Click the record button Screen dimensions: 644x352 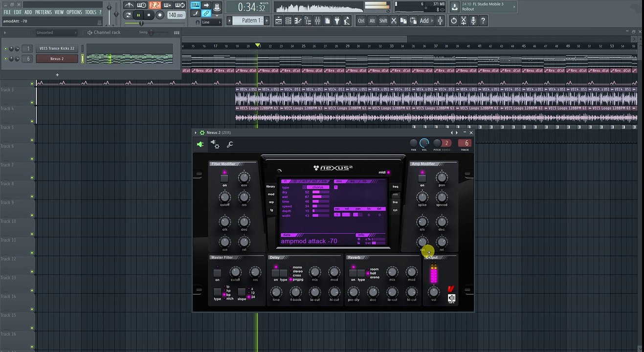coord(160,15)
